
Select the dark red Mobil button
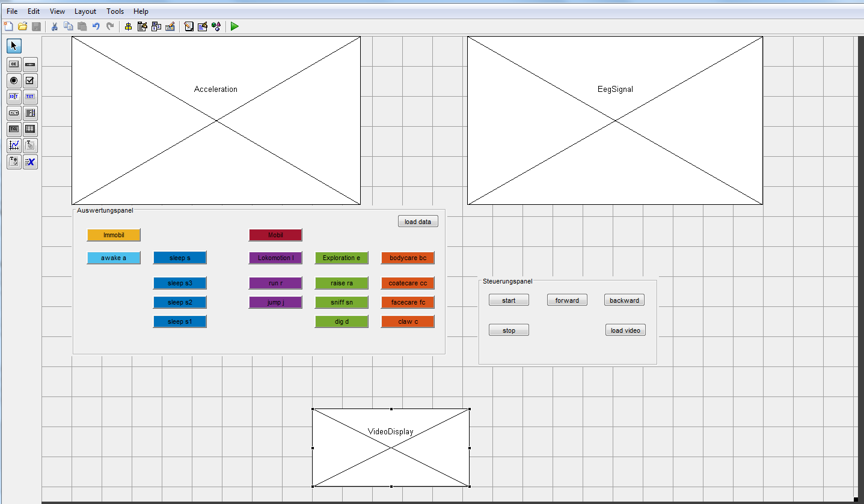tap(275, 235)
